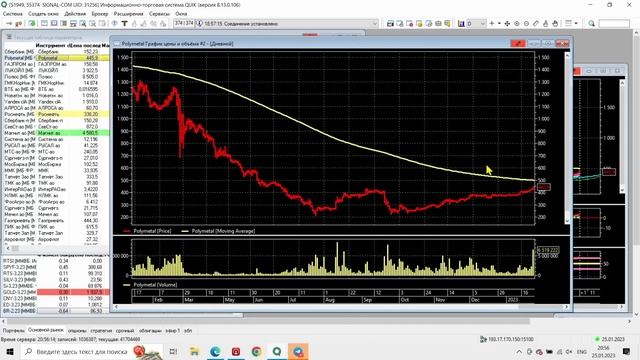Switch to the срочный tab
This screenshot has height=360, width=640.
(x=124, y=331)
